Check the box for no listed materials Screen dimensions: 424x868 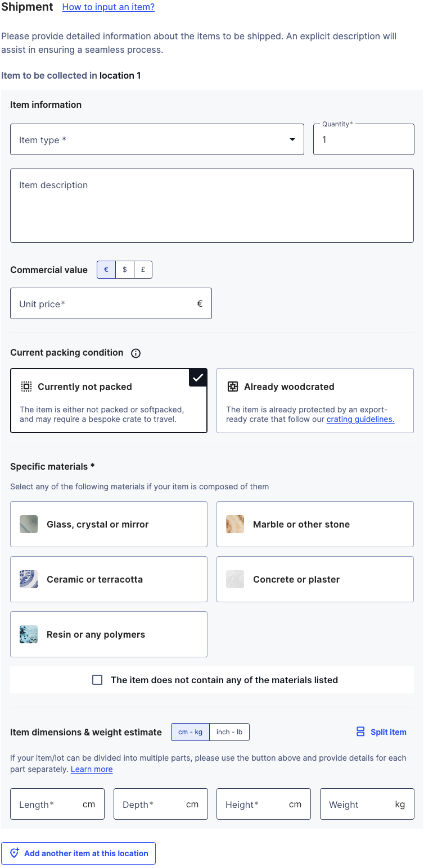[x=97, y=680]
